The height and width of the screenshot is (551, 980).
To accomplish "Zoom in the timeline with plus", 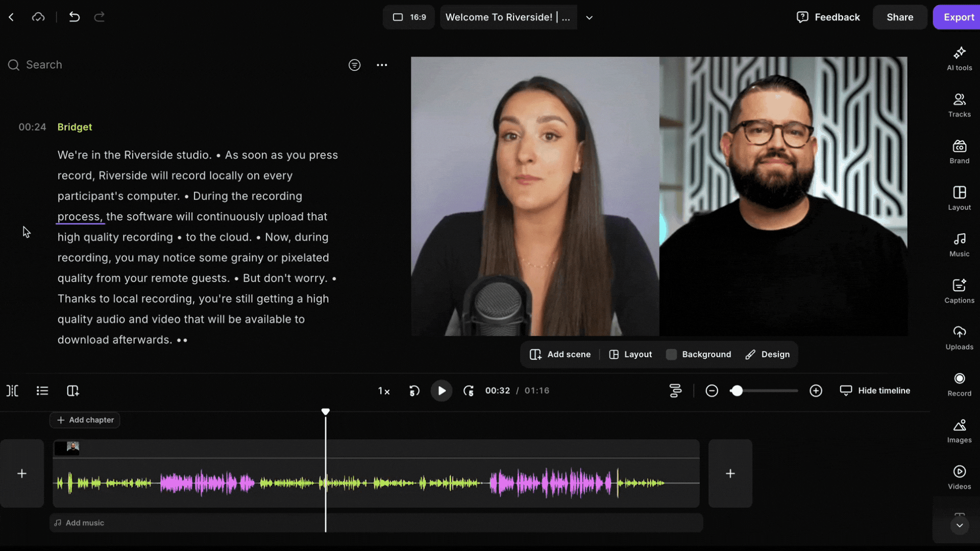I will [816, 391].
